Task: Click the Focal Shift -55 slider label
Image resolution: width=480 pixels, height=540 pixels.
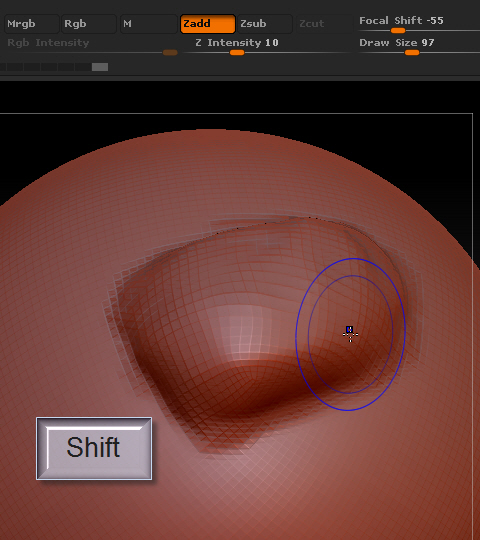Action: tap(401, 21)
